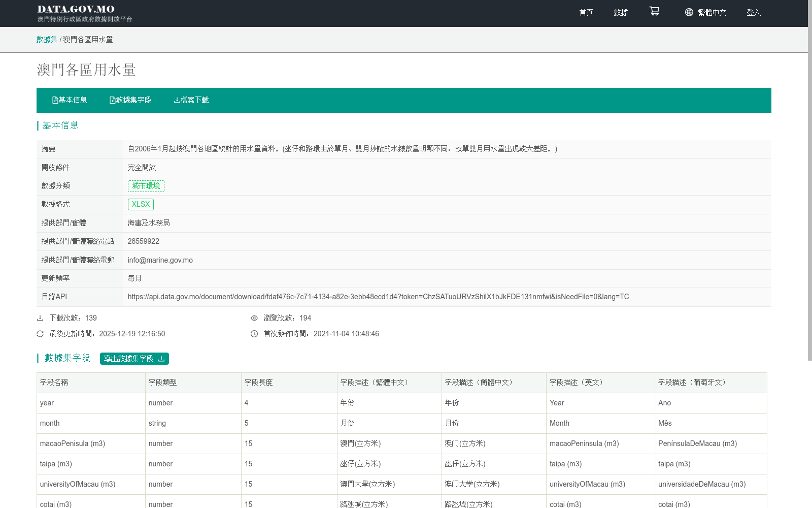The height and width of the screenshot is (508, 812).
Task: Click the download count icon
Action: [40, 318]
